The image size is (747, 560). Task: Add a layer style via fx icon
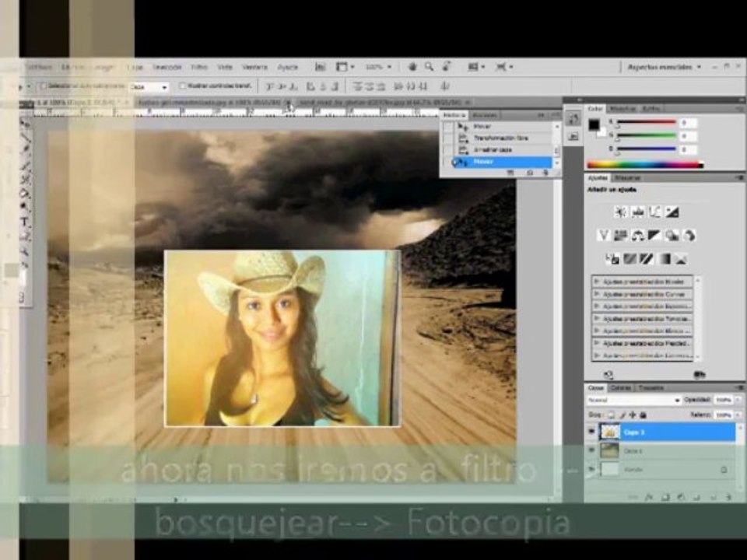(648, 497)
